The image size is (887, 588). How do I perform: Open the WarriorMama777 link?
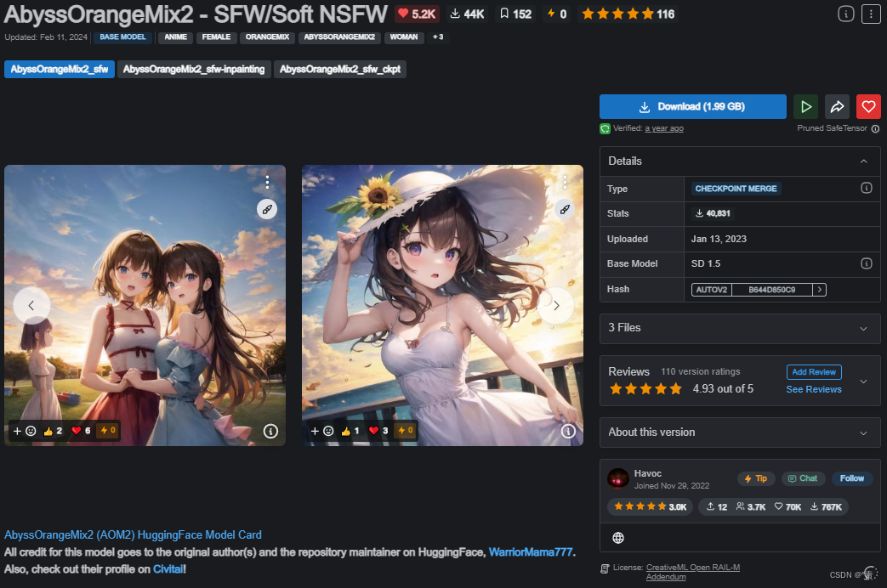531,551
